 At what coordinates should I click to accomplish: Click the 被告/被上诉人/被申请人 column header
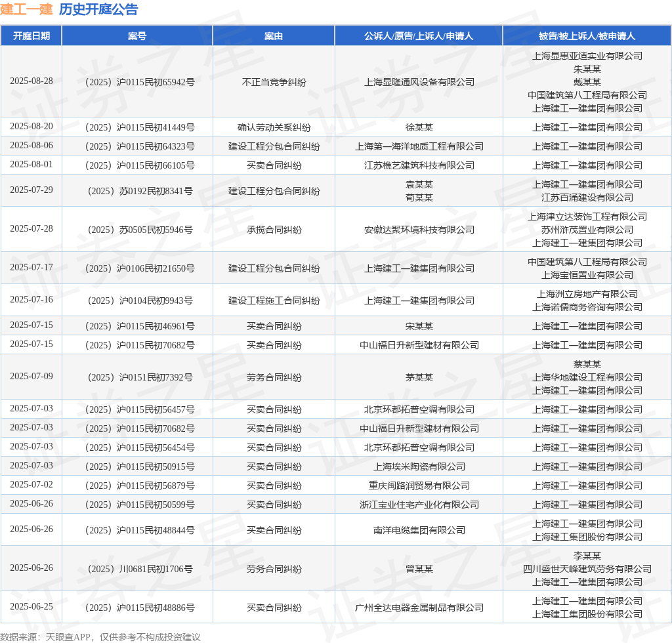(x=587, y=36)
